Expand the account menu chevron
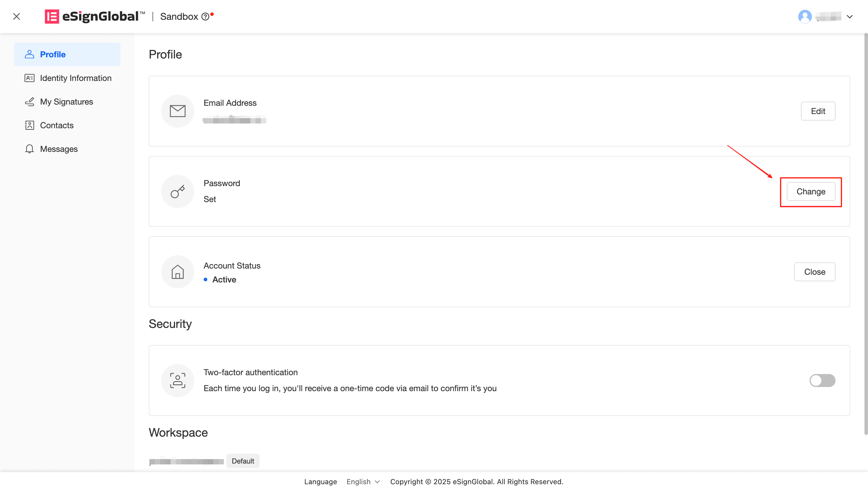 tap(849, 17)
